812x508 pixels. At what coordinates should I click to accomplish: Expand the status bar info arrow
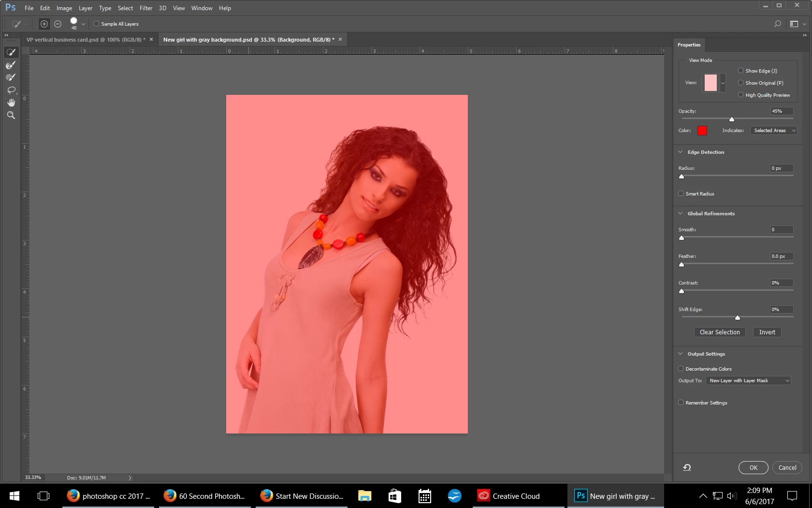(x=130, y=478)
